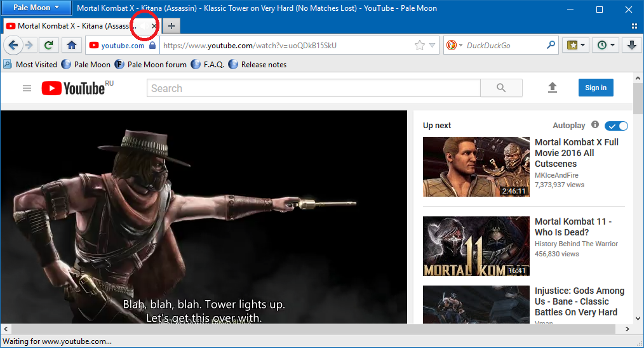The width and height of the screenshot is (644, 349).
Task: Open the YouTube hamburger guide menu
Action: point(27,88)
